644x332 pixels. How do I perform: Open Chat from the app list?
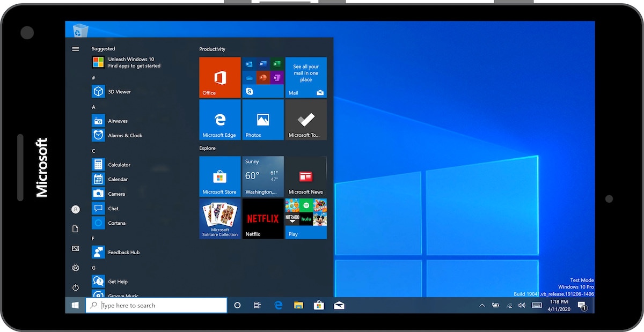[x=106, y=208]
